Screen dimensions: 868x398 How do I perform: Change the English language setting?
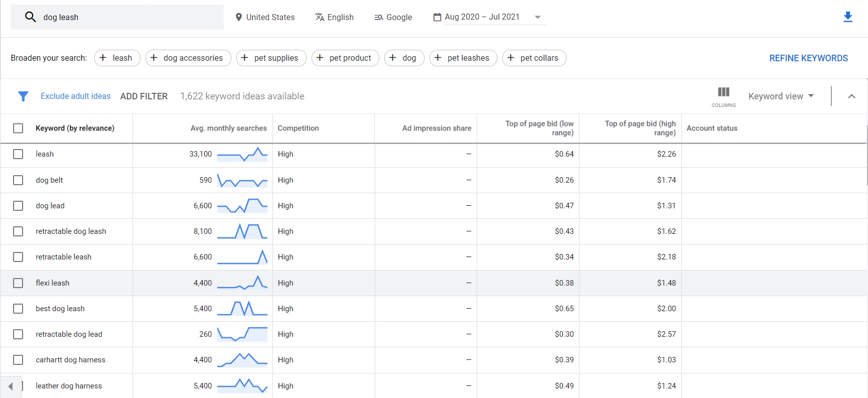point(334,17)
